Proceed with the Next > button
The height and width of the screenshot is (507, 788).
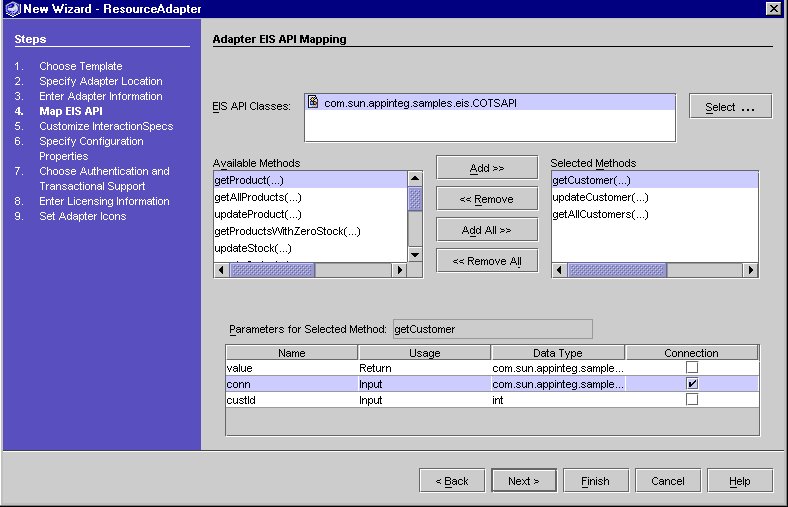click(x=524, y=481)
